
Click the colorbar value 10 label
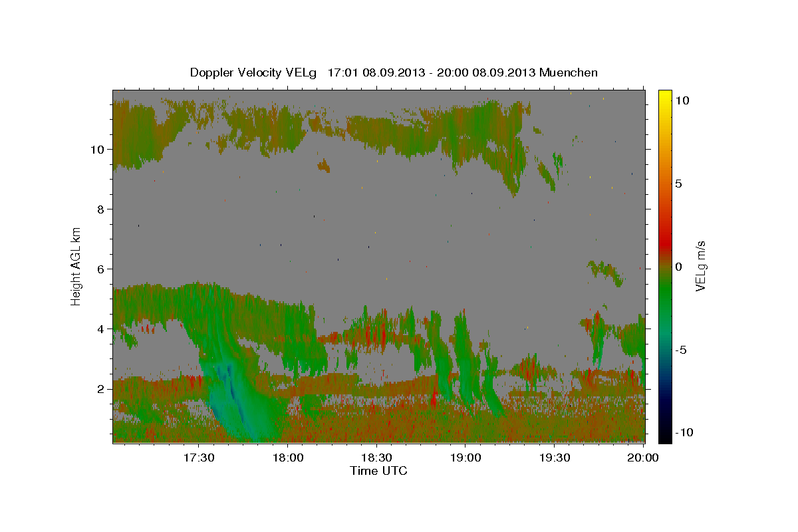click(682, 100)
